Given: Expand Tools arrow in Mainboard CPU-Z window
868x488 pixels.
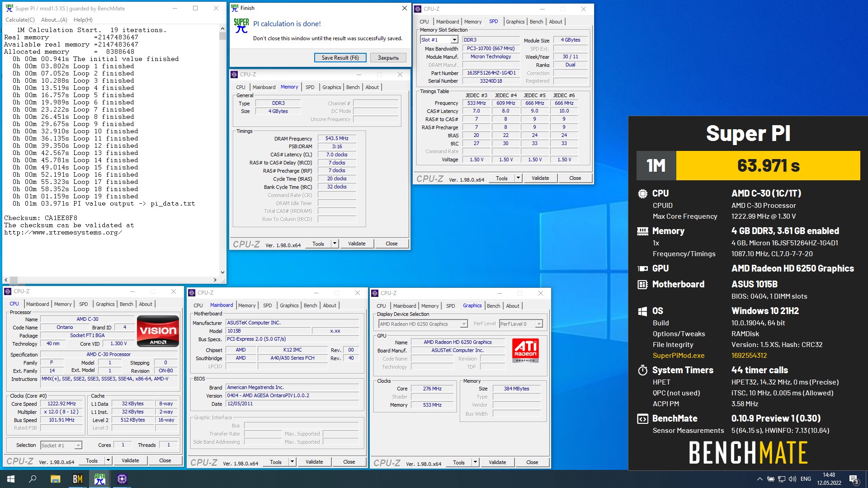Looking at the screenshot, I should coord(292,462).
